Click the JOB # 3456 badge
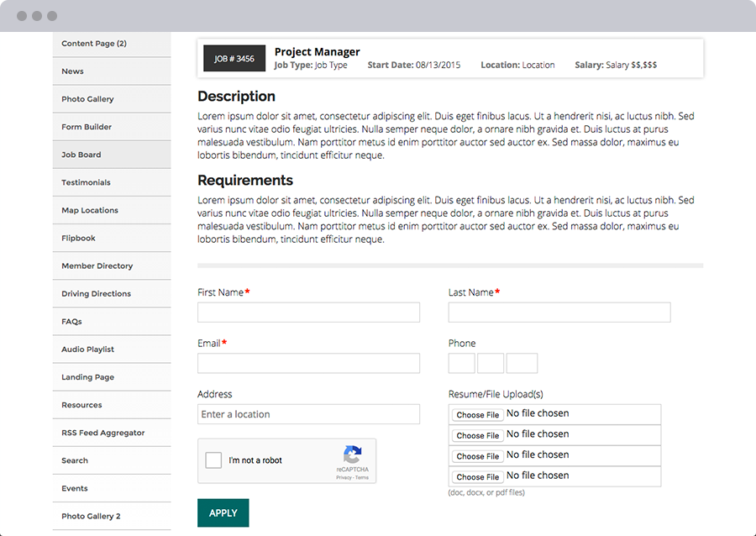Screen dimensions: 756x536 [x=234, y=59]
